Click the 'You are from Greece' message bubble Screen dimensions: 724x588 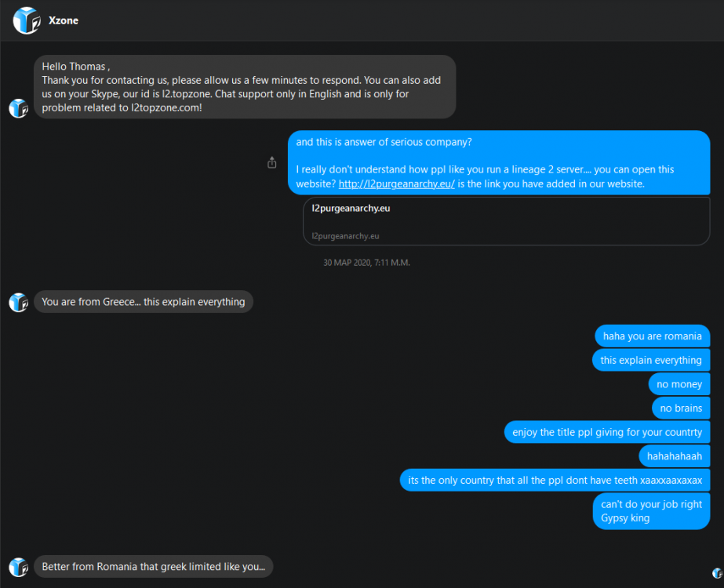click(144, 302)
